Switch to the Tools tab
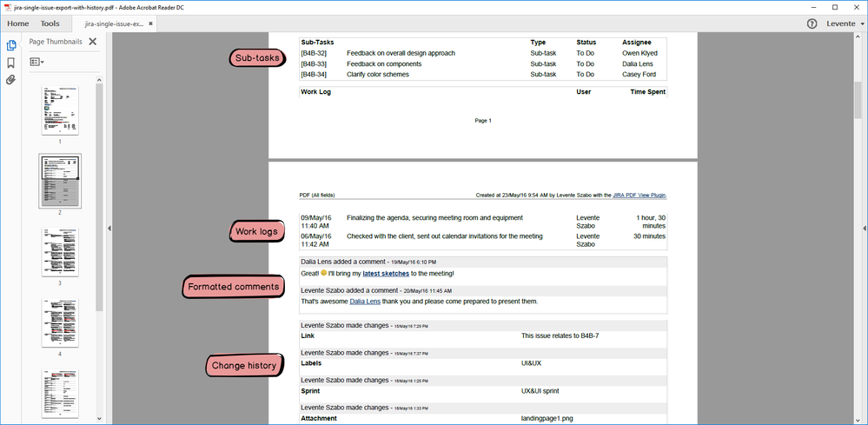 pos(50,23)
